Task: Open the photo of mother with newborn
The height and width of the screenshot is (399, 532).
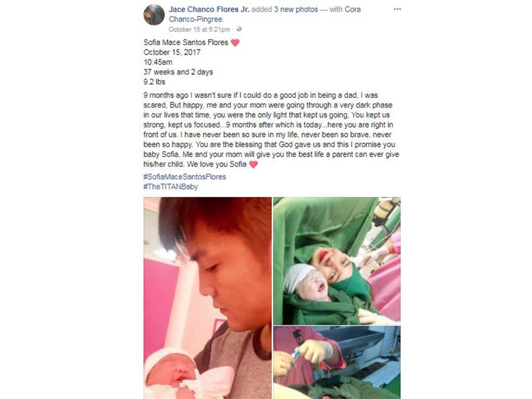Action: click(337, 261)
